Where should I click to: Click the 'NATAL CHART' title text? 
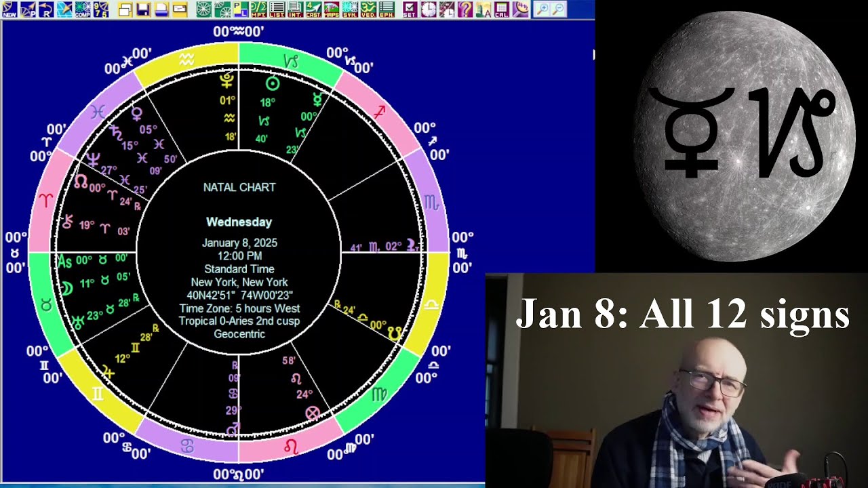pos(239,187)
